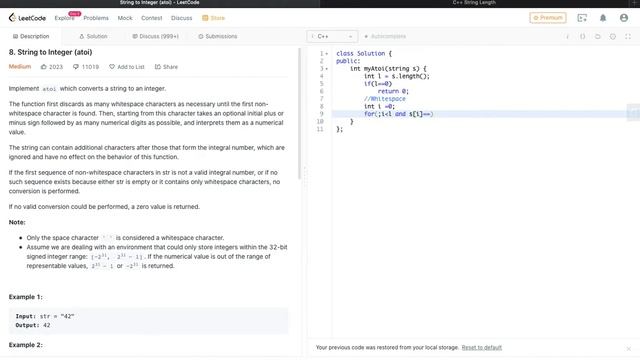Screen dimensions: 640x360
Task: Select the browser tab C++ String Length
Action: (x=474, y=3)
